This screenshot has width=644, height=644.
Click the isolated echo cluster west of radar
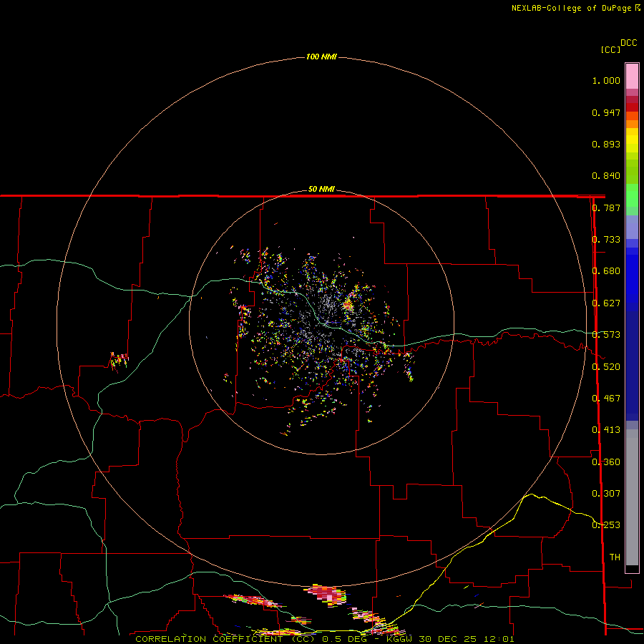coord(119,360)
